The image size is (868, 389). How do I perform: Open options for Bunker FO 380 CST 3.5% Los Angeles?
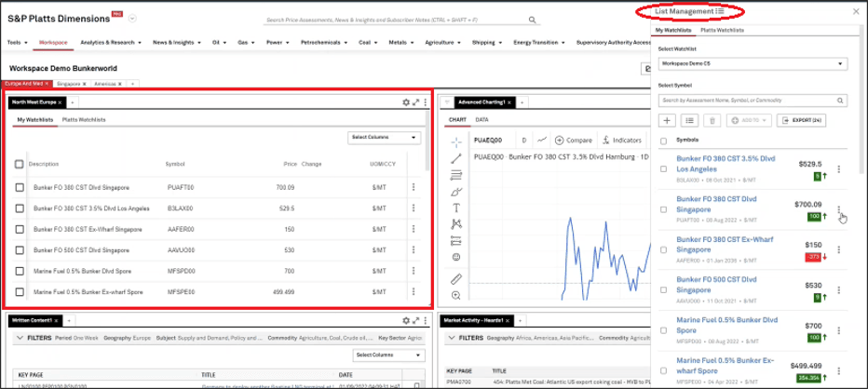pyautogui.click(x=838, y=168)
